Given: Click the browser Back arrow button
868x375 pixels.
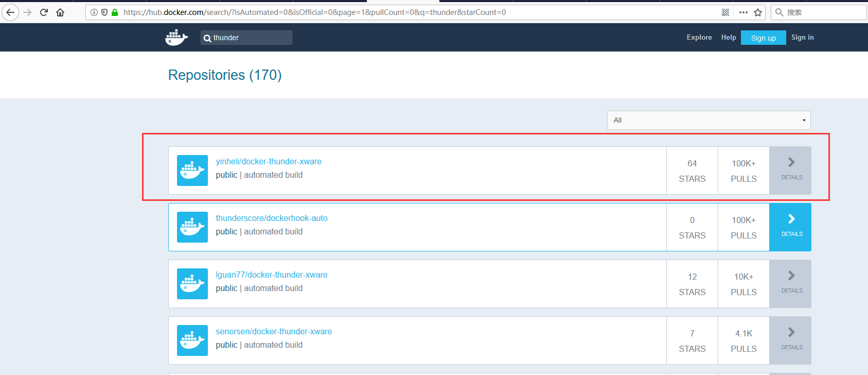Looking at the screenshot, I should 10,12.
